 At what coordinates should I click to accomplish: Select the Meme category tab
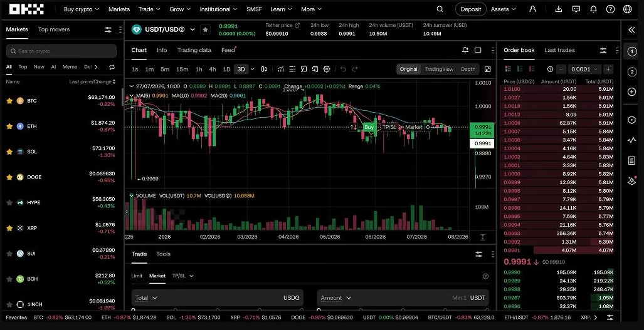70,67
